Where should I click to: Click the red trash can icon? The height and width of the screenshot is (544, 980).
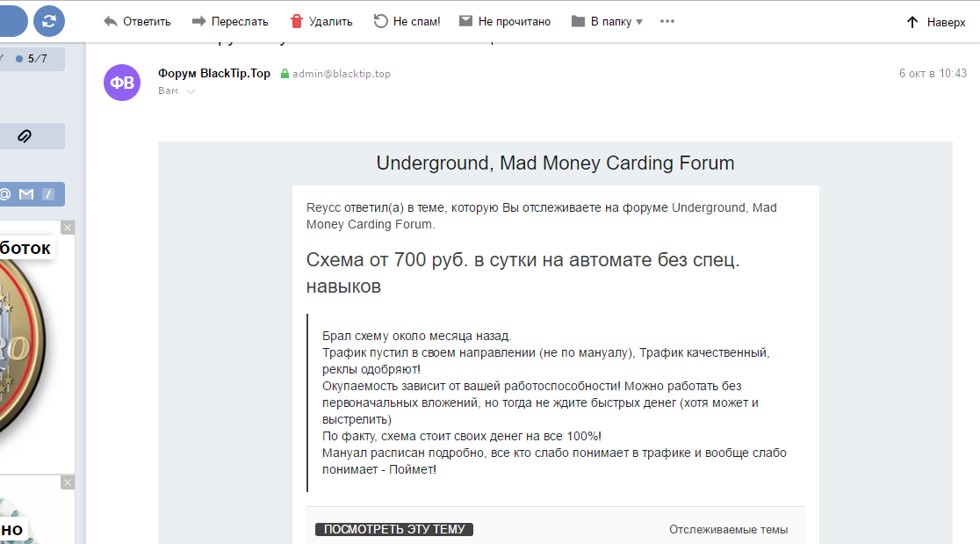[x=296, y=21]
